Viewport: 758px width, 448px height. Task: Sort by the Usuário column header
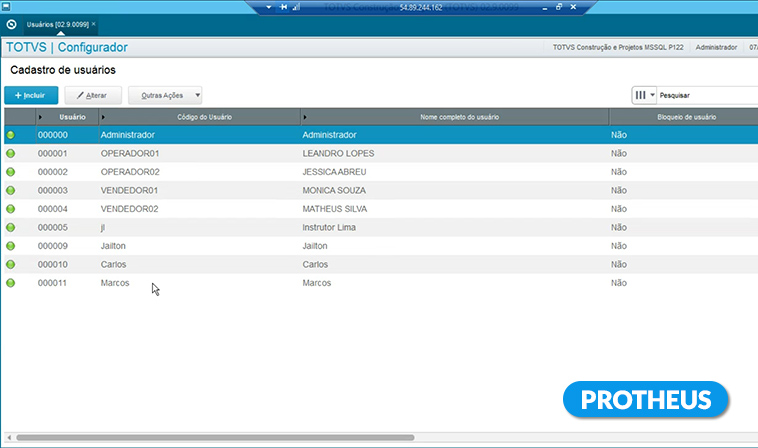coord(72,117)
